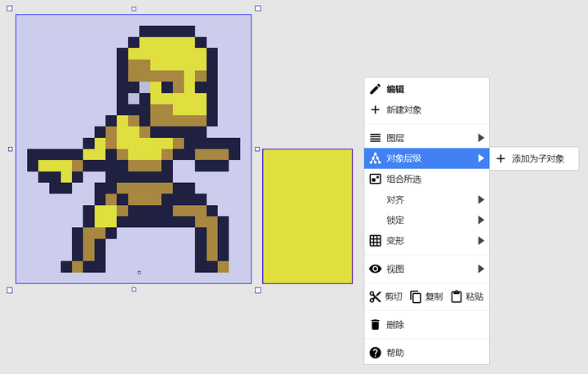Click the small origin point inside the sprite

click(x=139, y=273)
